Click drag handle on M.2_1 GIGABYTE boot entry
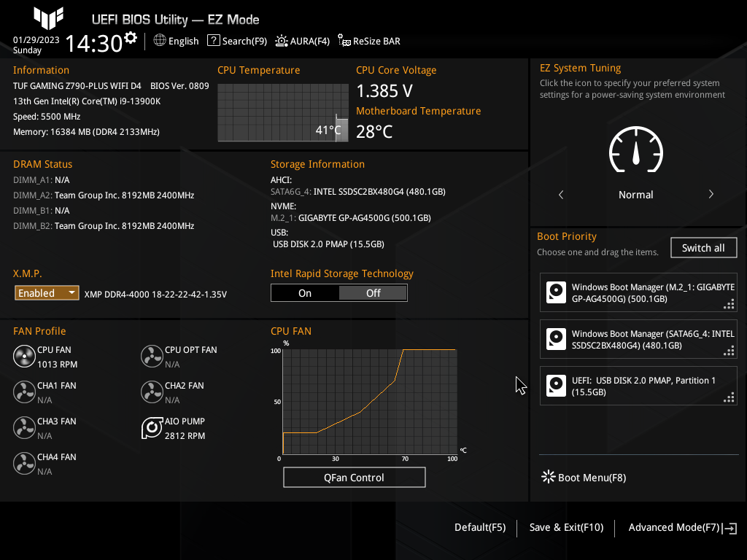Screen dimensions: 747x560 (729, 304)
